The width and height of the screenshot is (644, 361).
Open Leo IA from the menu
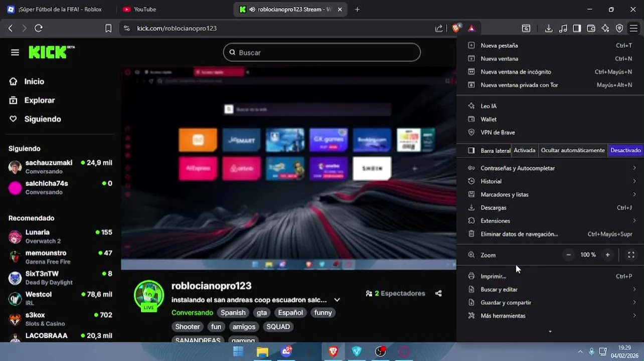coord(550,106)
